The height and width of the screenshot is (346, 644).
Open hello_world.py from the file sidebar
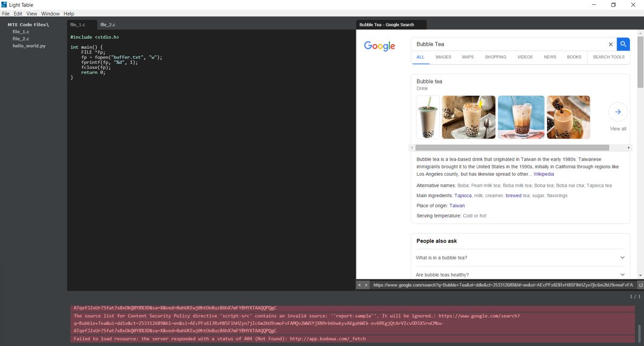point(28,46)
